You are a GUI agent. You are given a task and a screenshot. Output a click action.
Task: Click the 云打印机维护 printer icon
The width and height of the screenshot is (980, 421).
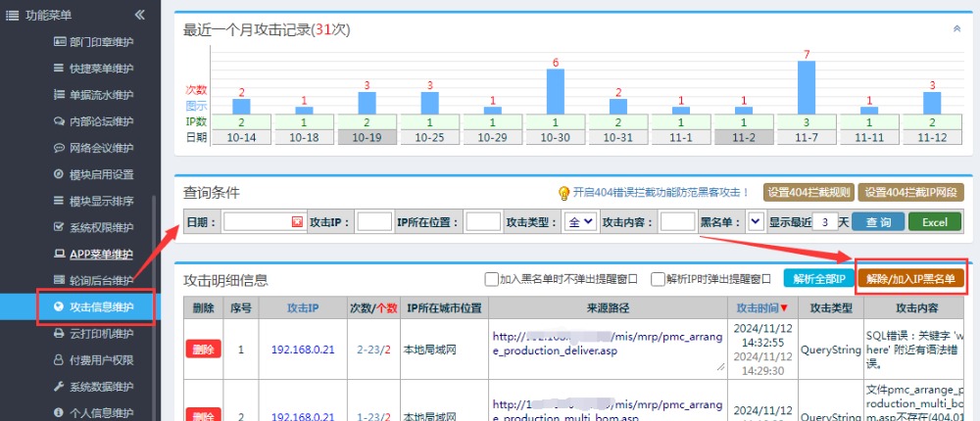(59, 333)
